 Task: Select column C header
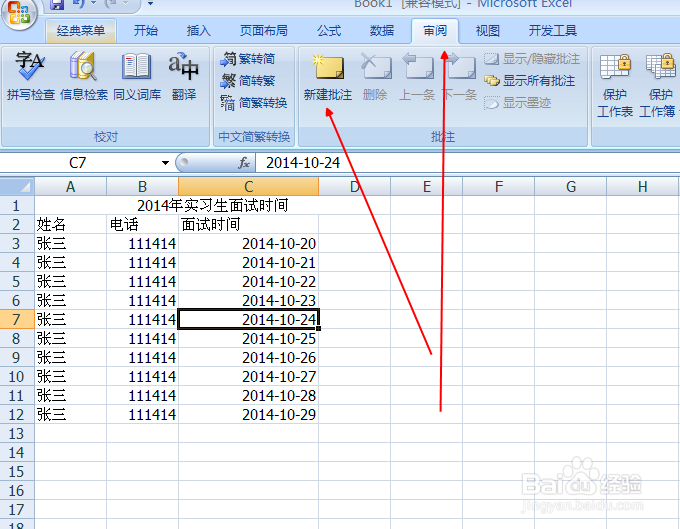coord(248,187)
